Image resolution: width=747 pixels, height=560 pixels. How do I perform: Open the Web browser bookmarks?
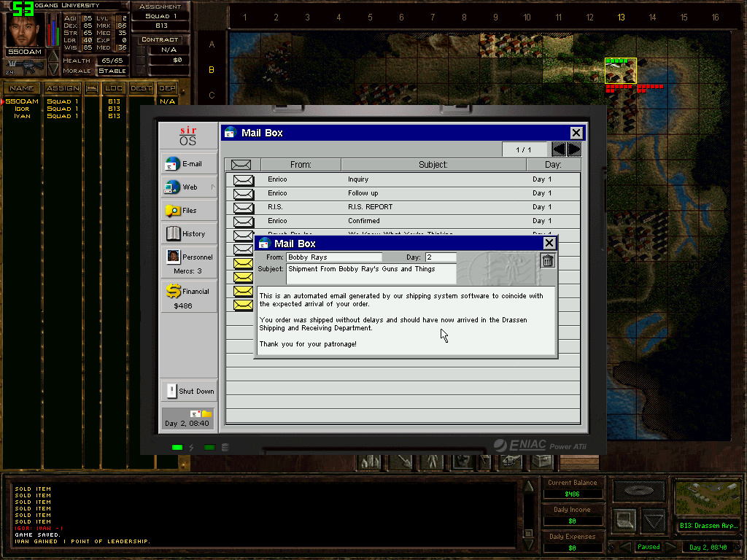tap(189, 187)
